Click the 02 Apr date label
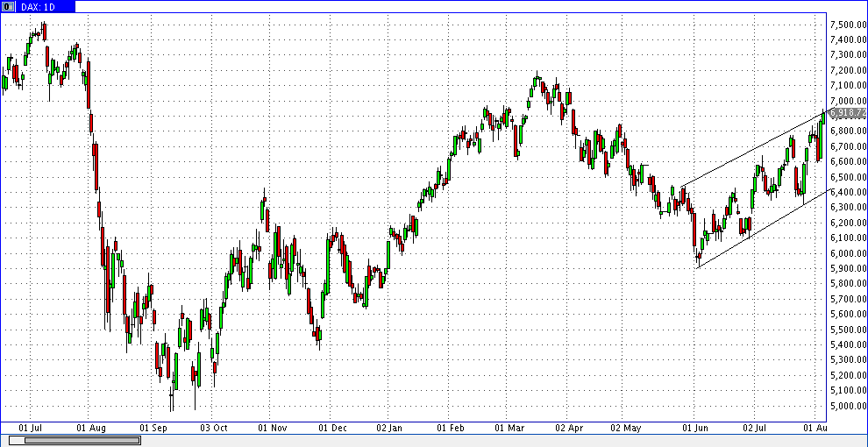 pyautogui.click(x=569, y=428)
